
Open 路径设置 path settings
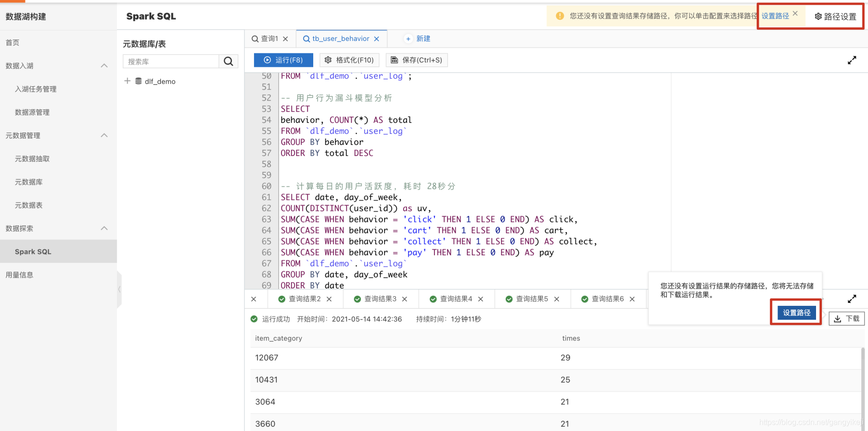[835, 16]
